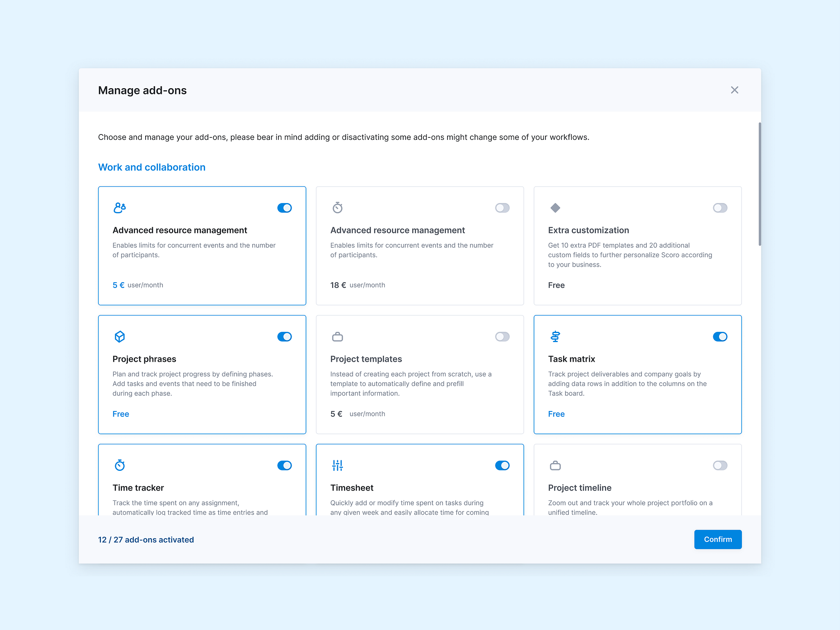The height and width of the screenshot is (630, 840).
Task: Click the 'Timesheet' card title
Action: (x=352, y=488)
